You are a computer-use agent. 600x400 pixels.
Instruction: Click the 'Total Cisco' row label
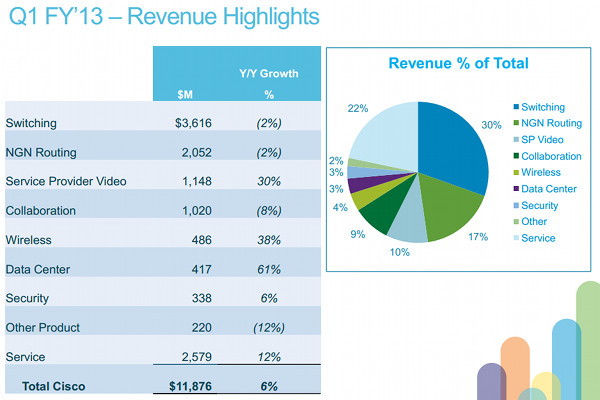(x=54, y=386)
